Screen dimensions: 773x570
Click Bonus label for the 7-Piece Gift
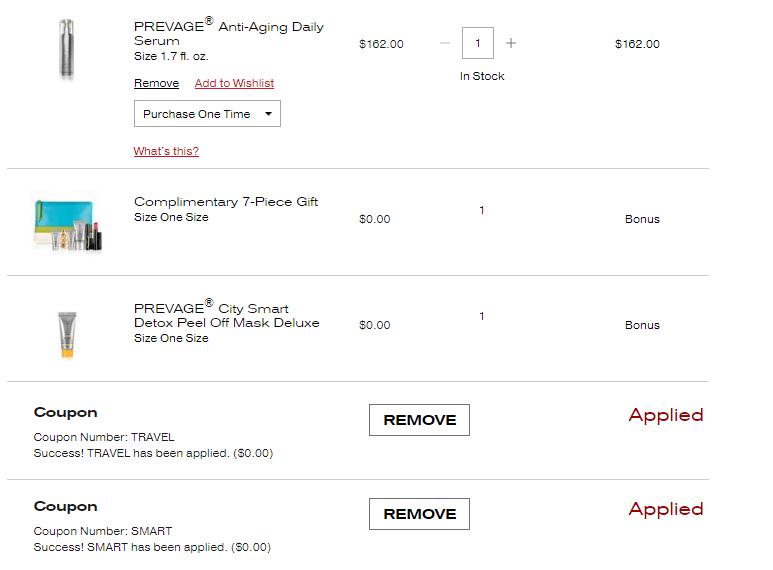pos(642,219)
